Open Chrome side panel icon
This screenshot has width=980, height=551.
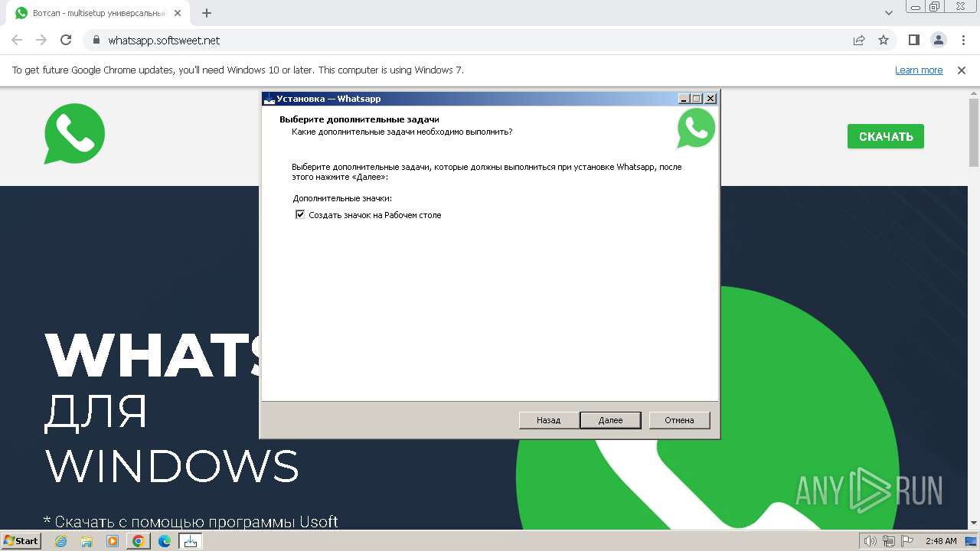point(914,40)
